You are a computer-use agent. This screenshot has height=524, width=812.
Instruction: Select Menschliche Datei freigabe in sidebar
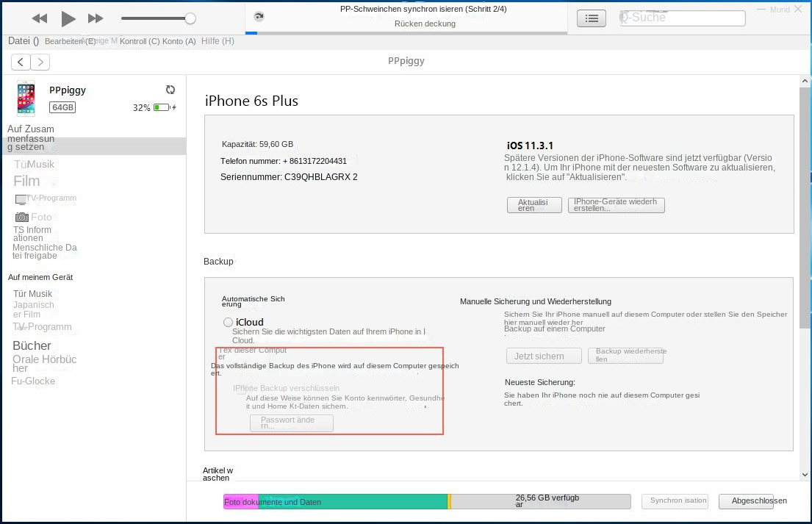tap(45, 251)
